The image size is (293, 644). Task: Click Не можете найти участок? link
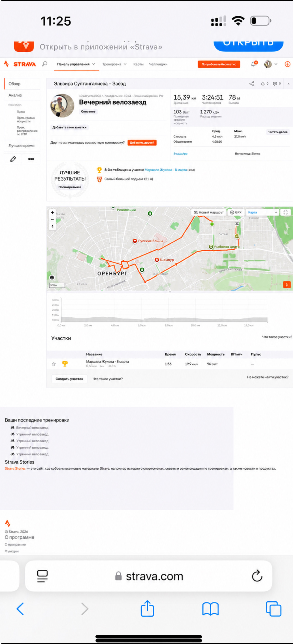click(267, 377)
